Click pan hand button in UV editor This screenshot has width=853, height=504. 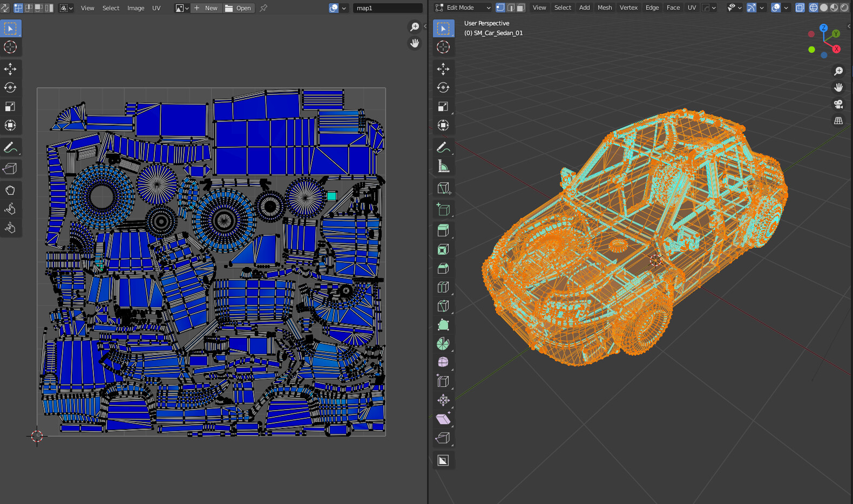click(x=415, y=43)
